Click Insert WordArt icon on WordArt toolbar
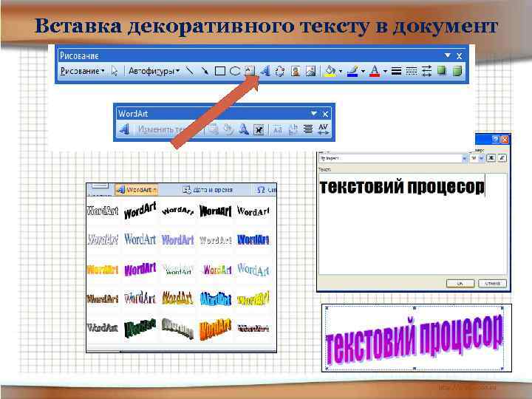Screen dimensions: 532x399 [125, 129]
